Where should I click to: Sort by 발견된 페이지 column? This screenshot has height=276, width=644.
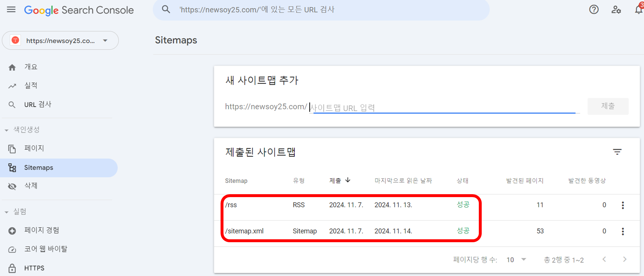click(525, 181)
